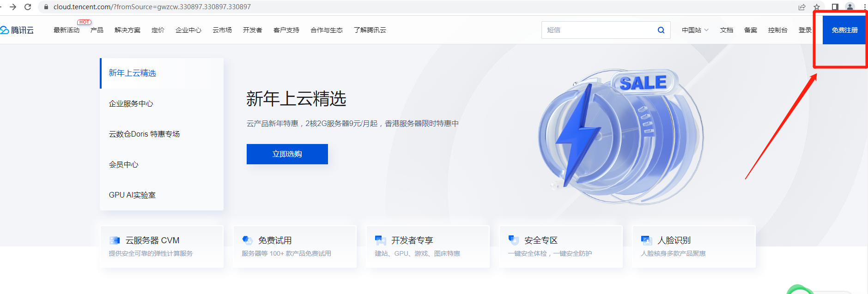Click the 免费注册 button
This screenshot has height=294, width=868.
pos(844,30)
